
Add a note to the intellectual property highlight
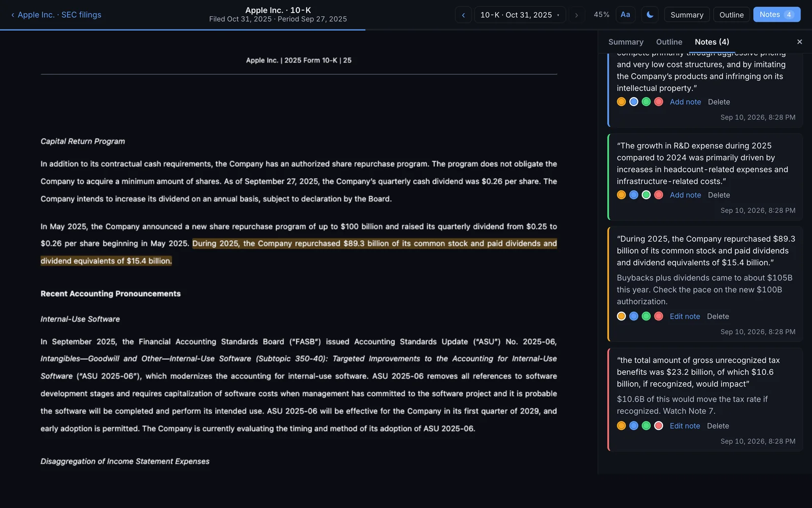(685, 102)
